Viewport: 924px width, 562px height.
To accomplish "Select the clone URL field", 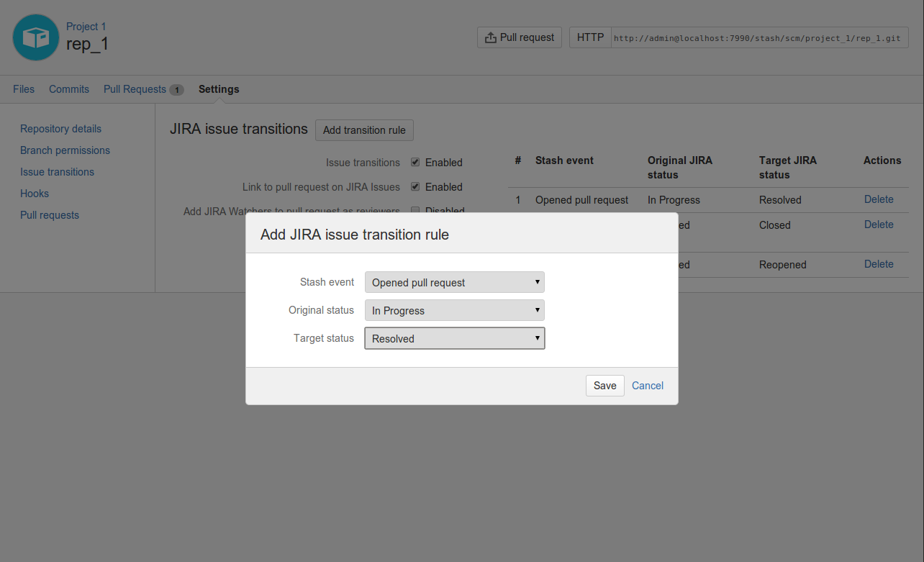I will tap(760, 37).
